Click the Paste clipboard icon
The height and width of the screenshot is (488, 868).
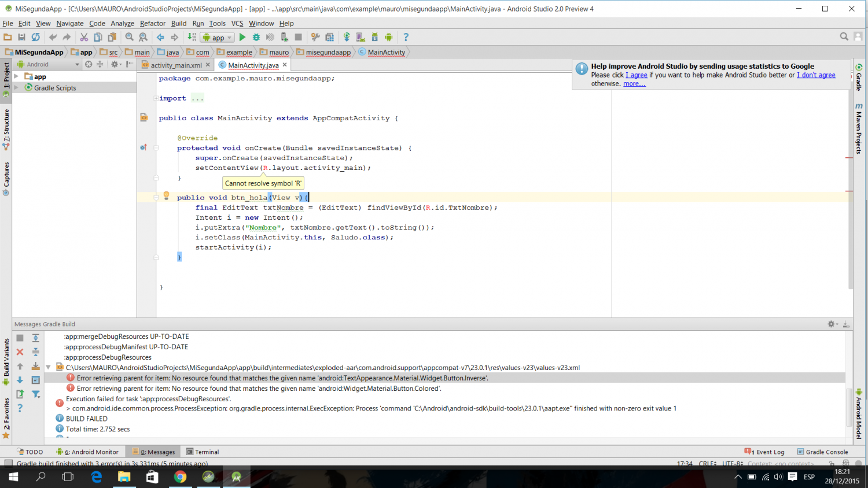click(112, 37)
